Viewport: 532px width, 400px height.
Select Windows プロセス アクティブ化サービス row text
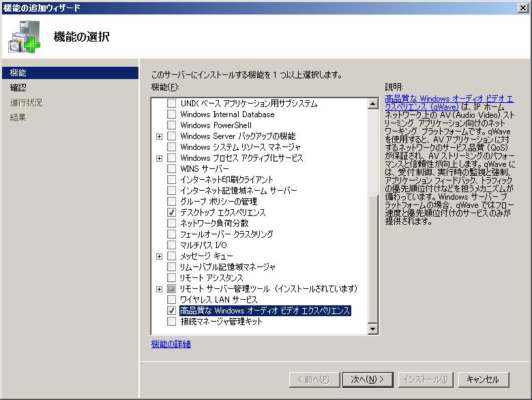pos(241,158)
